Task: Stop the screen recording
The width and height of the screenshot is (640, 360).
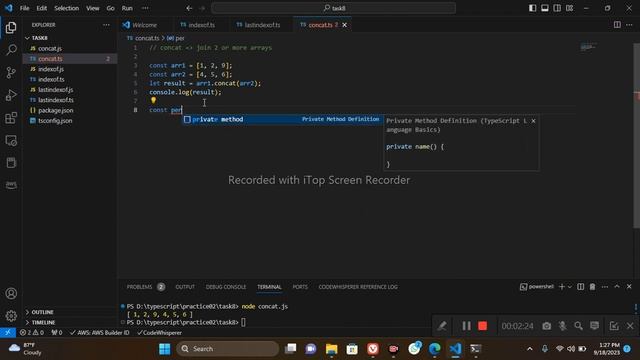Action: (x=482, y=326)
